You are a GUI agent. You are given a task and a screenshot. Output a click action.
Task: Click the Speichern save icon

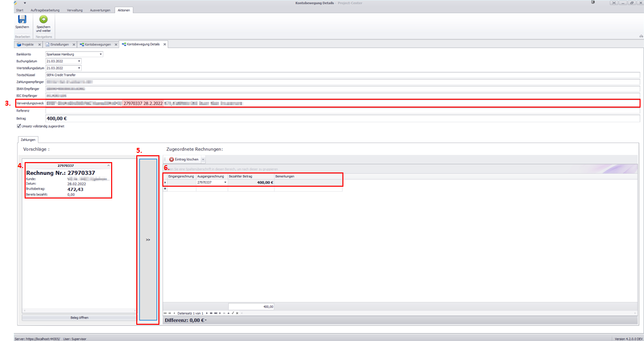[x=22, y=20]
